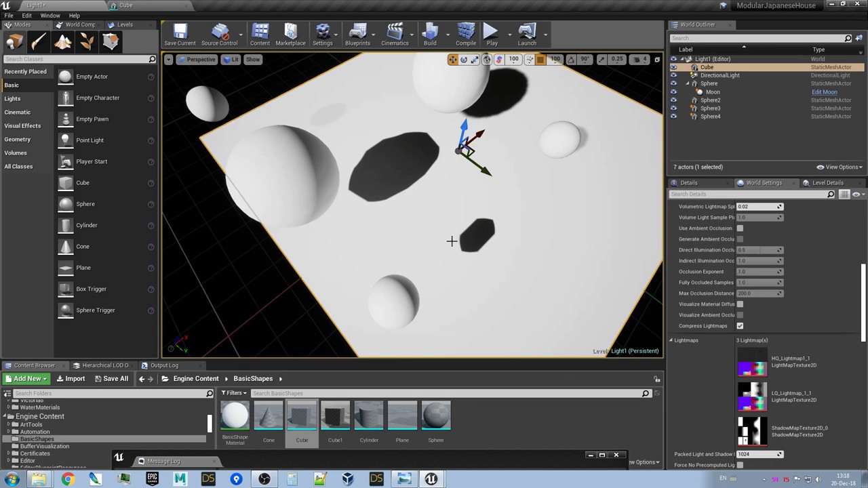Image resolution: width=868 pixels, height=488 pixels.
Task: Toggle viewport maximize icon
Action: coord(656,60)
